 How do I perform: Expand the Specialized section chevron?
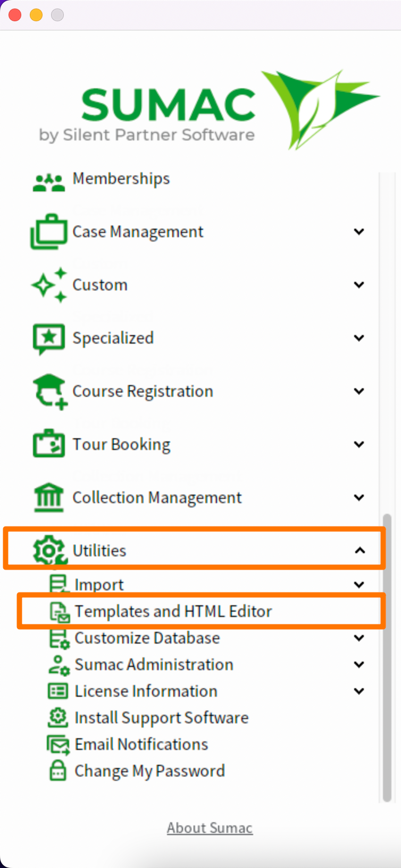tap(360, 338)
